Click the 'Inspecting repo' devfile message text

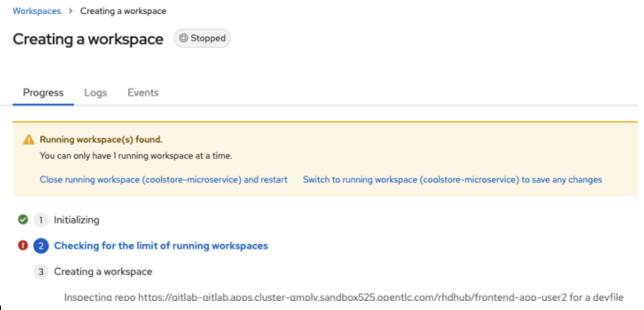click(x=344, y=297)
